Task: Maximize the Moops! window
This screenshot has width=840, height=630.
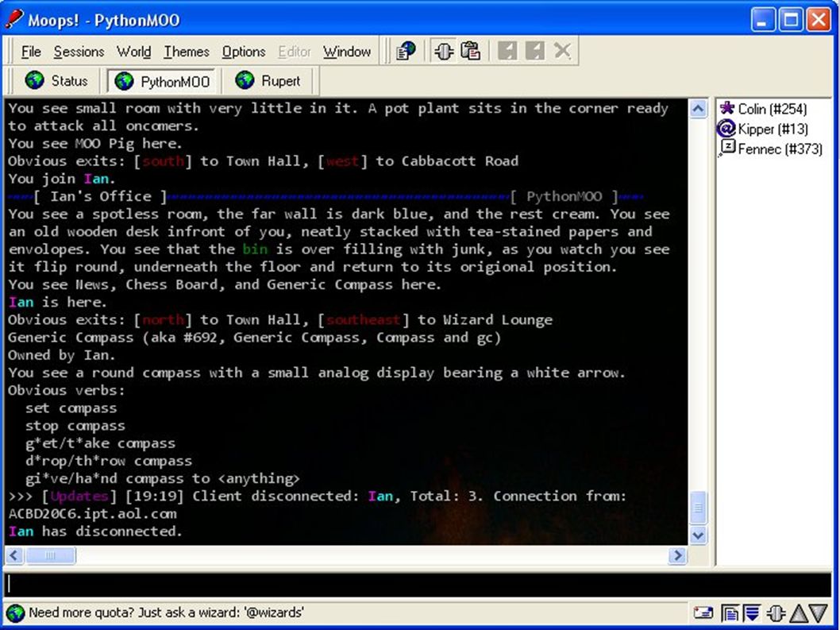Action: coord(791,20)
